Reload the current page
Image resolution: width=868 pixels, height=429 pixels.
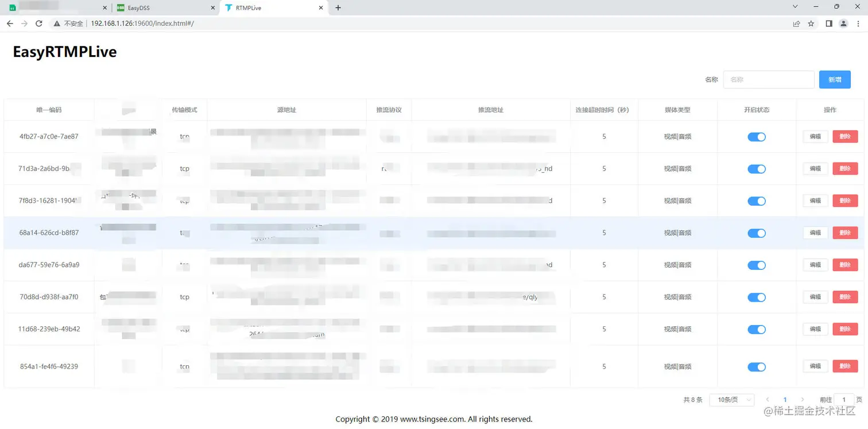[x=39, y=24]
